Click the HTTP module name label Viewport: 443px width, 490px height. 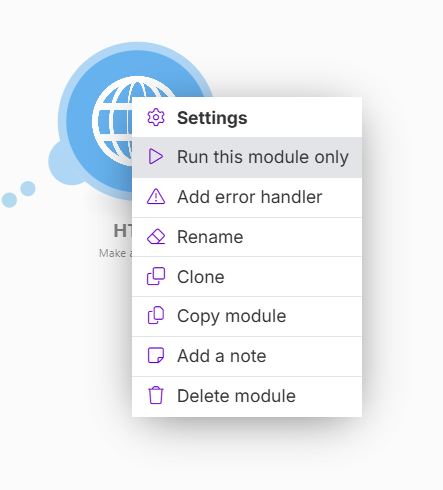[123, 231]
